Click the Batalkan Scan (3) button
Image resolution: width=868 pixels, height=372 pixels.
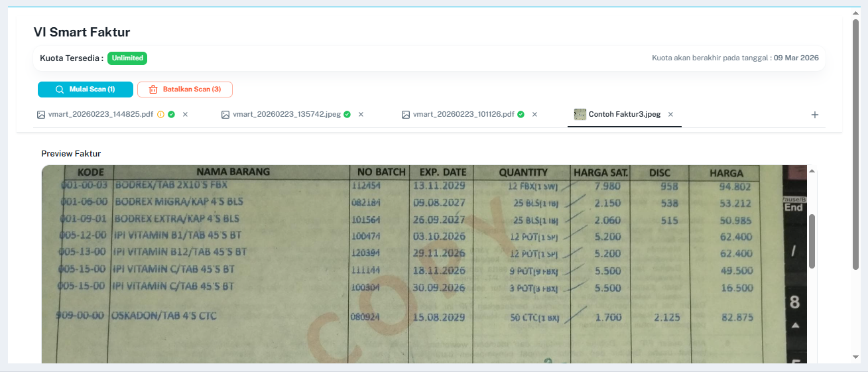(185, 90)
